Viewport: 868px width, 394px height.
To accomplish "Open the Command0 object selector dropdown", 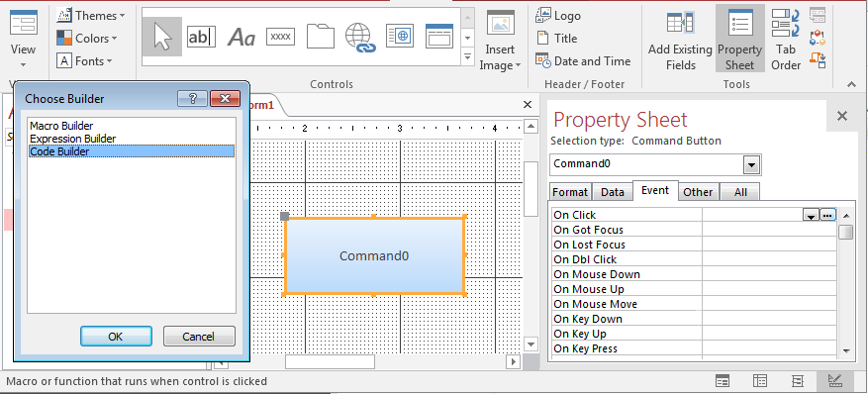I will tap(751, 165).
